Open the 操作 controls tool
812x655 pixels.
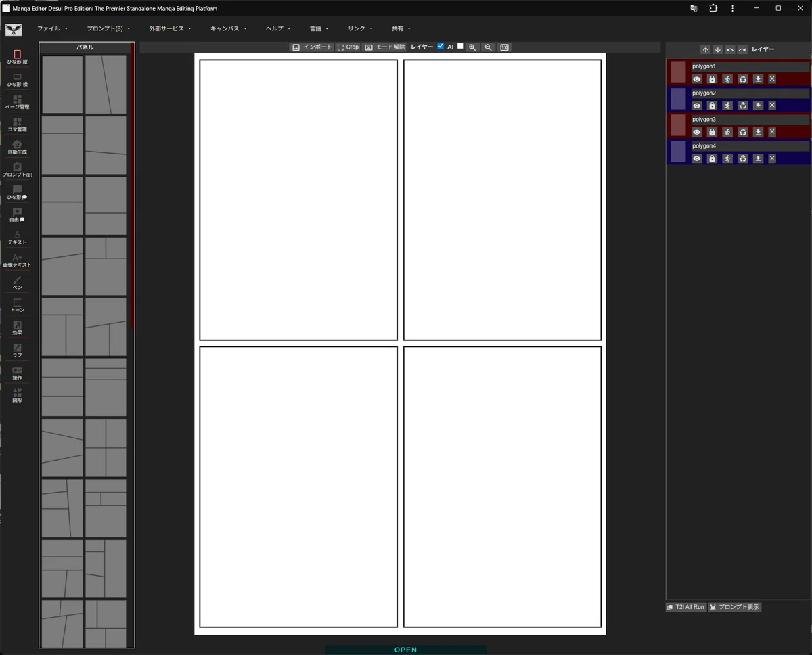pyautogui.click(x=17, y=373)
